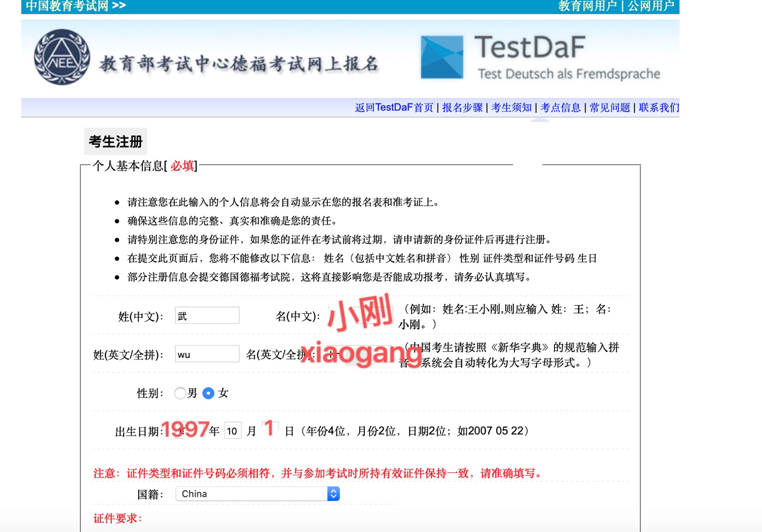This screenshot has width=762, height=532.
Task: Click the NEEA circular emblem logo
Action: 62,57
